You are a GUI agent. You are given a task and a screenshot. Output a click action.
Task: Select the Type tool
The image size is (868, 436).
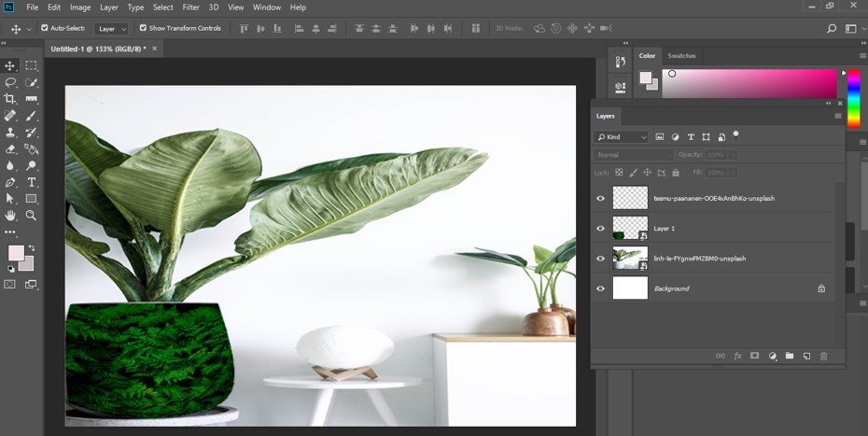pos(32,182)
